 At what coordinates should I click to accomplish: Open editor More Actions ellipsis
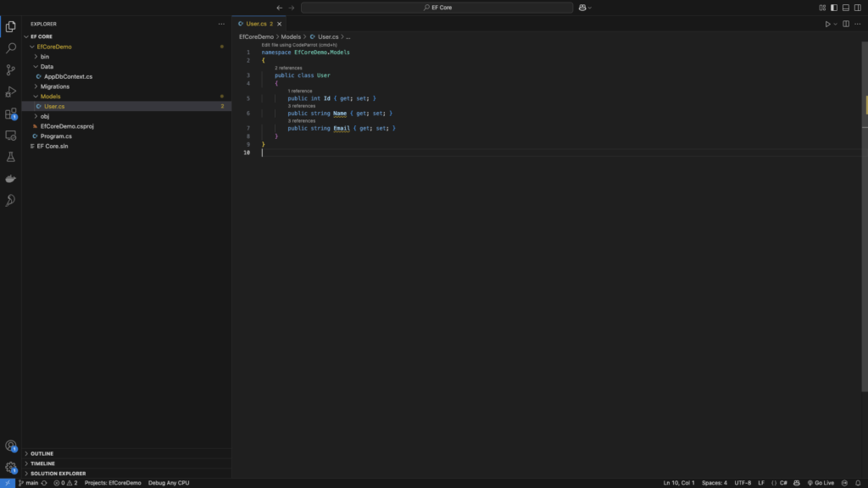[858, 24]
